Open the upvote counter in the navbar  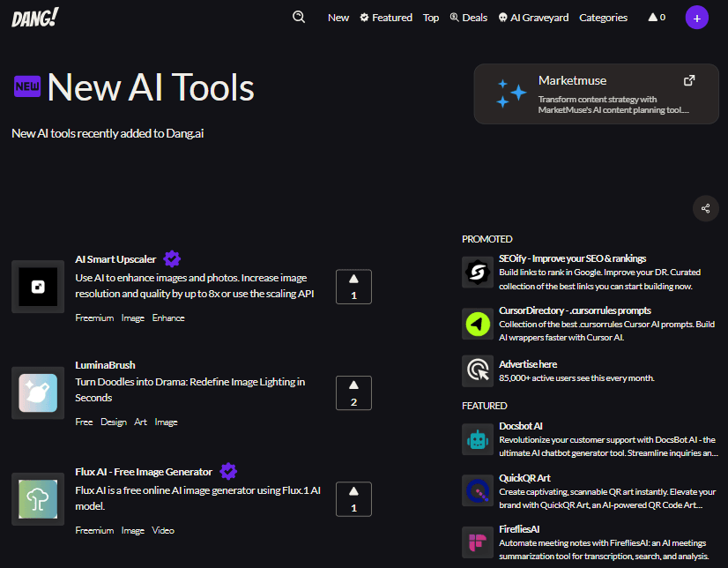click(x=657, y=18)
